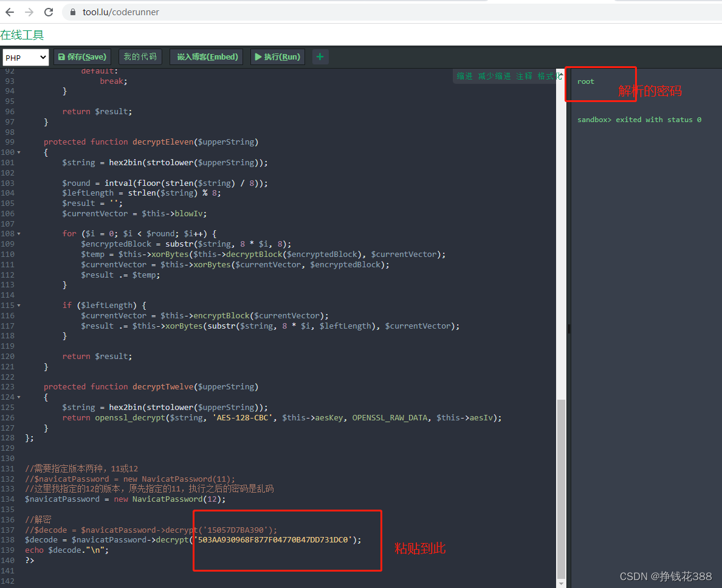Click the lock icon in the address bar
The width and height of the screenshot is (722, 588).
pos(73,12)
